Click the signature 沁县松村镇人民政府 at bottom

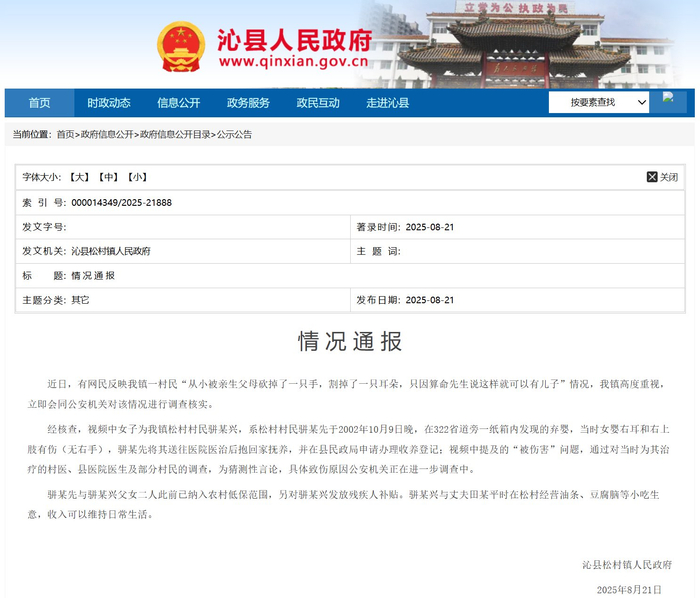pyautogui.click(x=627, y=565)
